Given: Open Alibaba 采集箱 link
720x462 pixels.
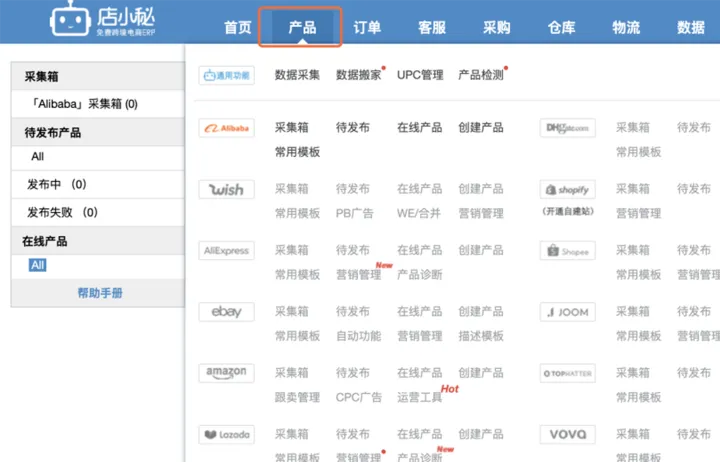Looking at the screenshot, I should click(x=292, y=127).
